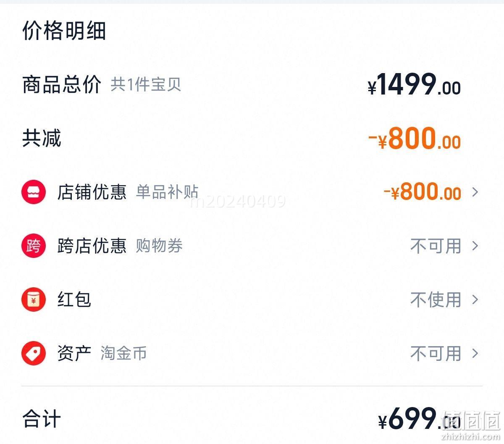Screen dimensions: 504x444
Task: Tap the 合计 ¥699 total amount
Action: coord(419,419)
